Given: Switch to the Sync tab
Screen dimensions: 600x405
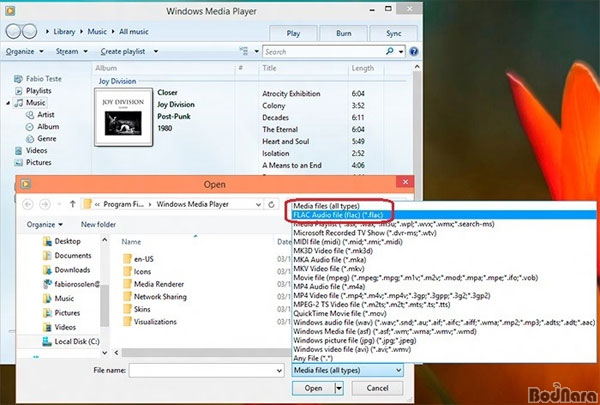Looking at the screenshot, I should (x=394, y=33).
